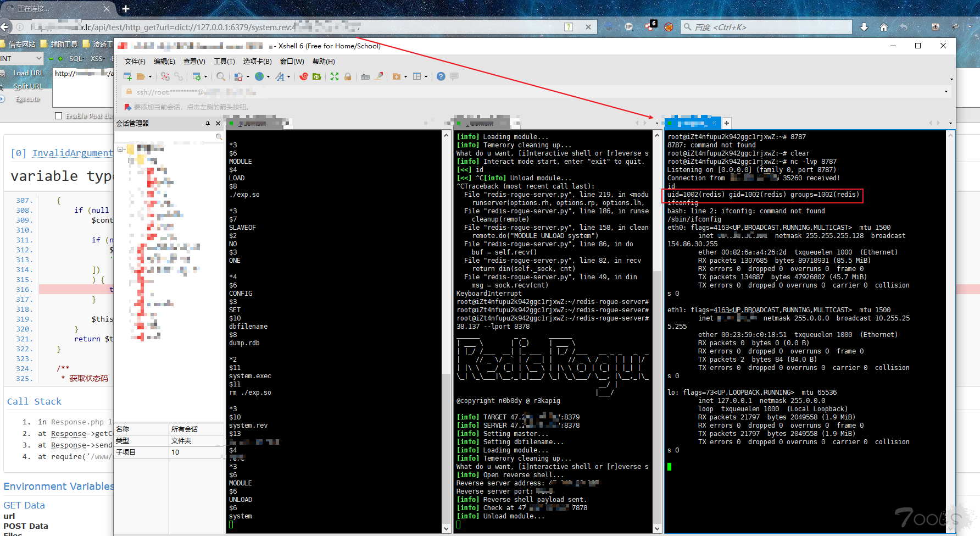Click browser IP lookup extension icon
980x536 pixels.
pyautogui.click(x=629, y=27)
